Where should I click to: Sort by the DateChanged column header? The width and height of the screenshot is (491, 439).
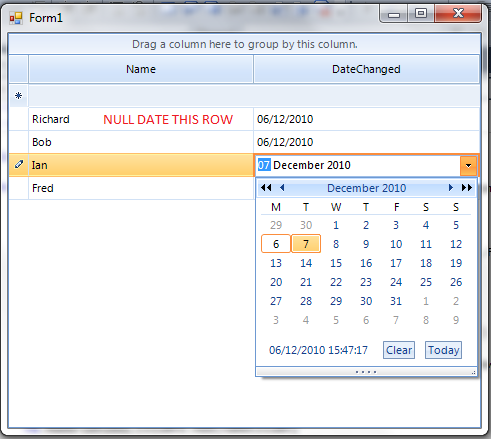click(366, 69)
